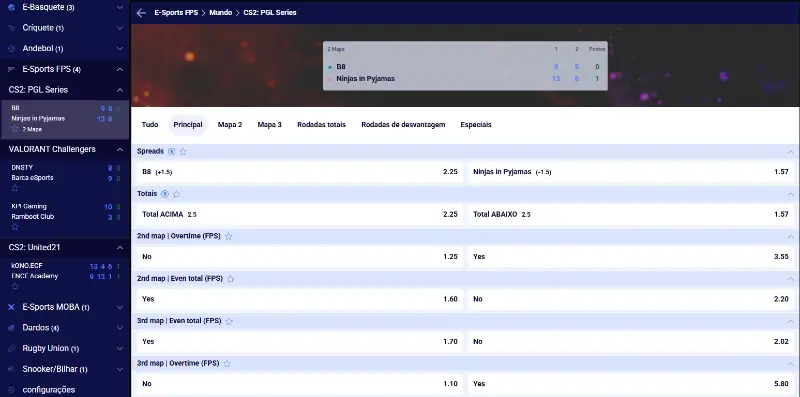Star the 3rd map Even total market
This screenshot has height=397, width=800.
coord(229,321)
